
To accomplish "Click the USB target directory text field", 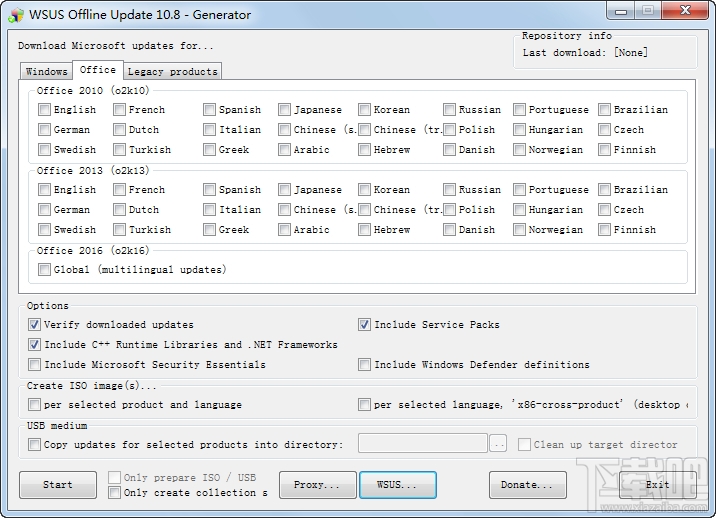I will (x=423, y=444).
